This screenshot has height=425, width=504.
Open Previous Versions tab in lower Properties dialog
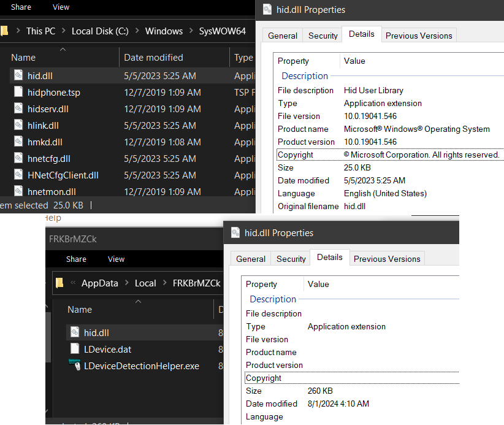(387, 259)
